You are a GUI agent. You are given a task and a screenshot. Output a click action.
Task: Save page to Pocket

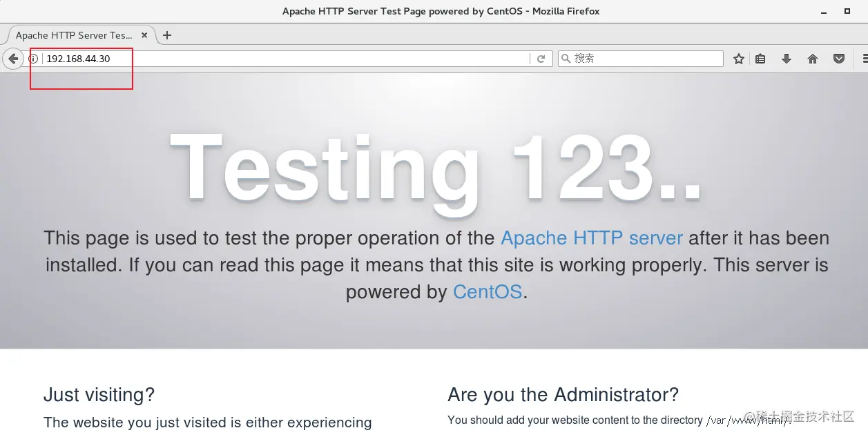point(839,59)
